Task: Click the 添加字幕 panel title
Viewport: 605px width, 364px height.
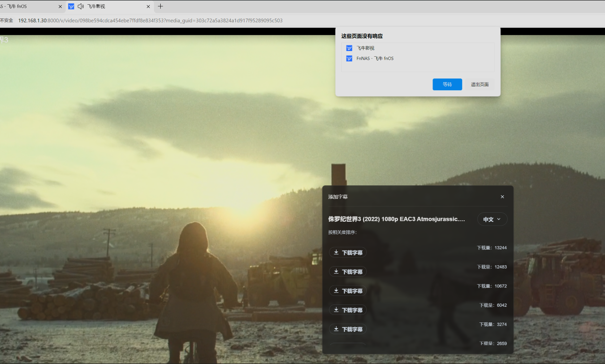Action: [338, 197]
